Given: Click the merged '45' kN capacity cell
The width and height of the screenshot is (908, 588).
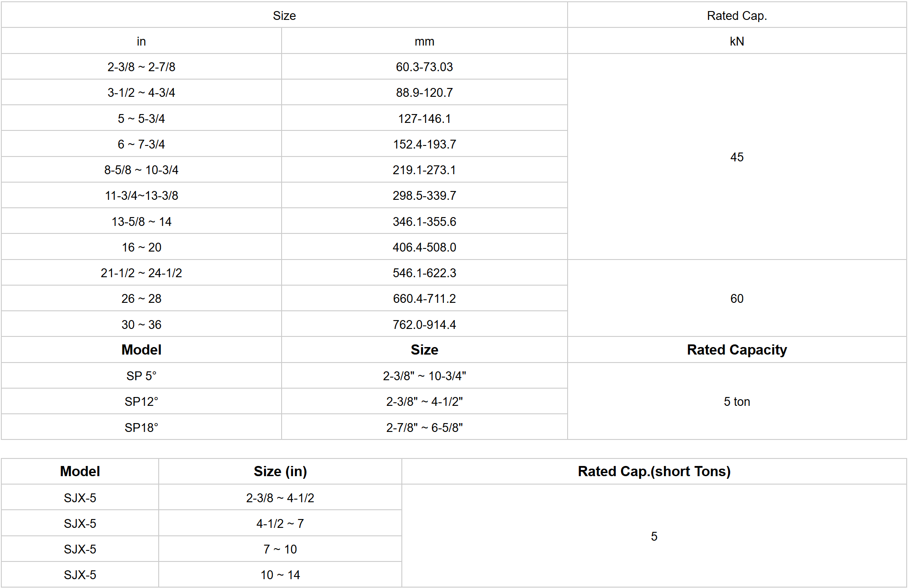Looking at the screenshot, I should click(736, 157).
